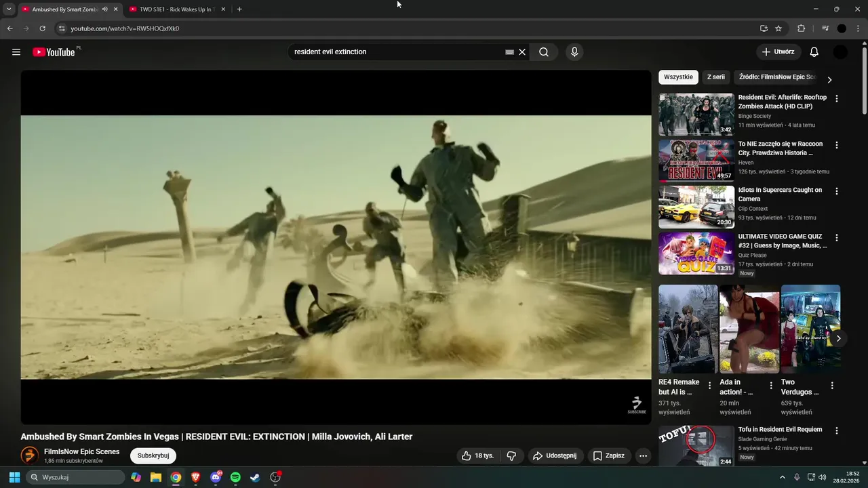Go to YouTube home via logo
This screenshot has height=488, width=868.
click(x=54, y=52)
